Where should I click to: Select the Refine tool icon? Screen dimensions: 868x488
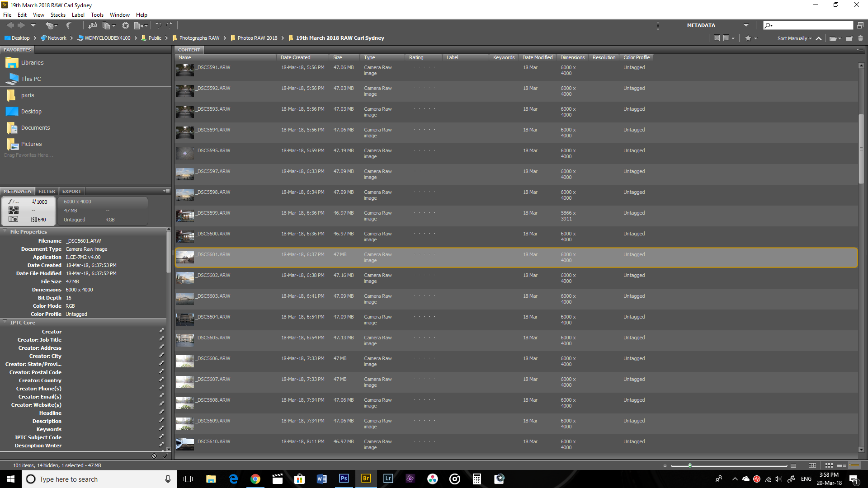click(x=125, y=25)
